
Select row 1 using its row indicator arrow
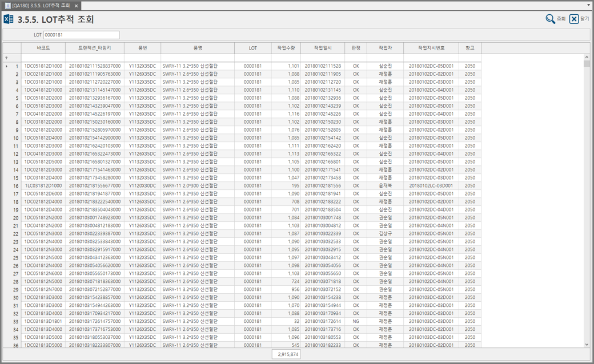(x=6, y=66)
